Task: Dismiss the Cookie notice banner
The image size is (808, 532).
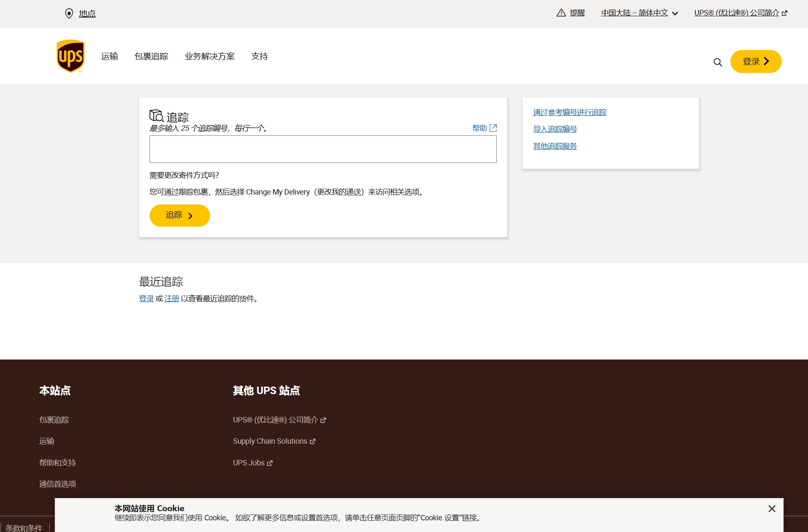Action: click(772, 509)
